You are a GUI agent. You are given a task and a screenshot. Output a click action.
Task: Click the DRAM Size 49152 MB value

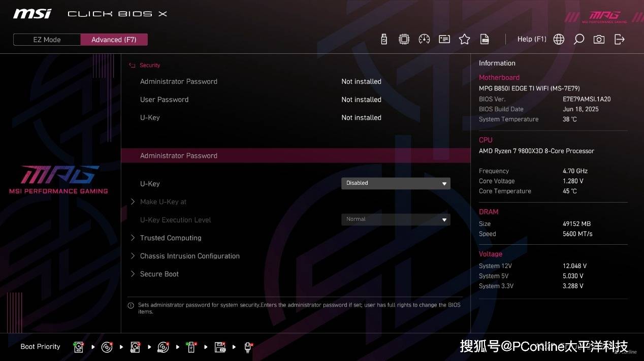coord(576,224)
